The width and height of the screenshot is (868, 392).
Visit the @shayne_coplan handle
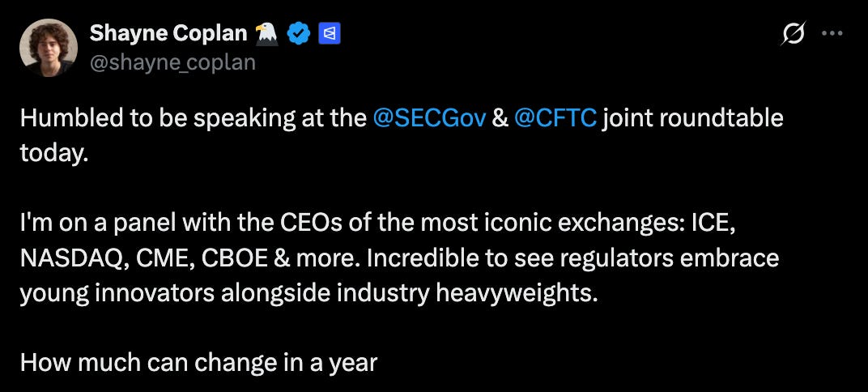tap(172, 63)
